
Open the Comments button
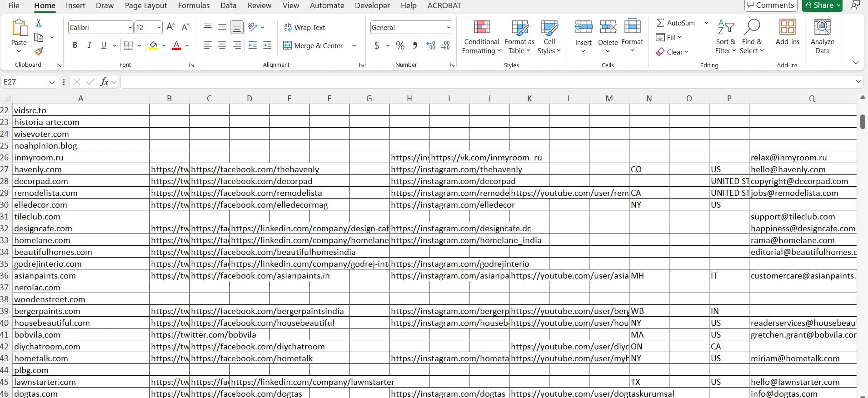pyautogui.click(x=770, y=5)
